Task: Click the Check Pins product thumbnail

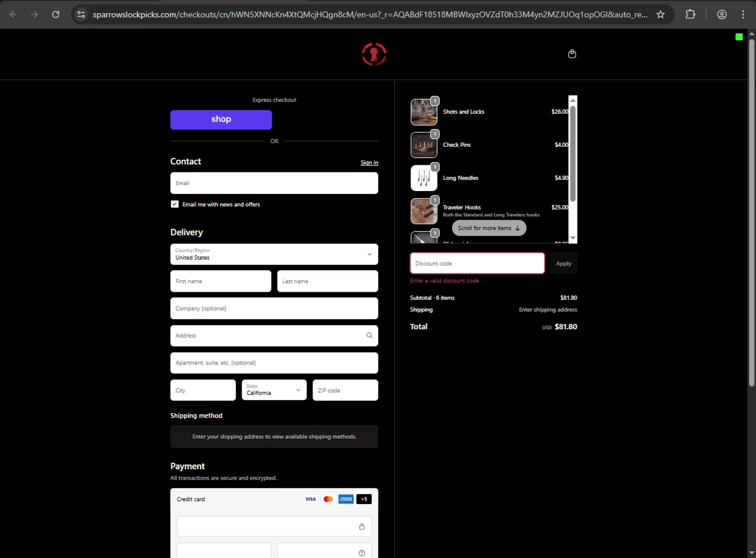Action: 424,145
